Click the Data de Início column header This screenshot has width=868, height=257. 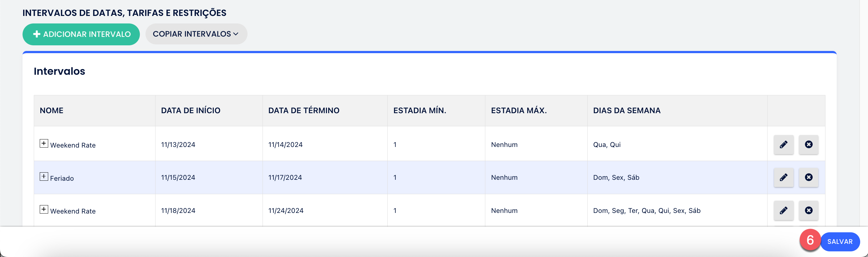click(x=190, y=110)
